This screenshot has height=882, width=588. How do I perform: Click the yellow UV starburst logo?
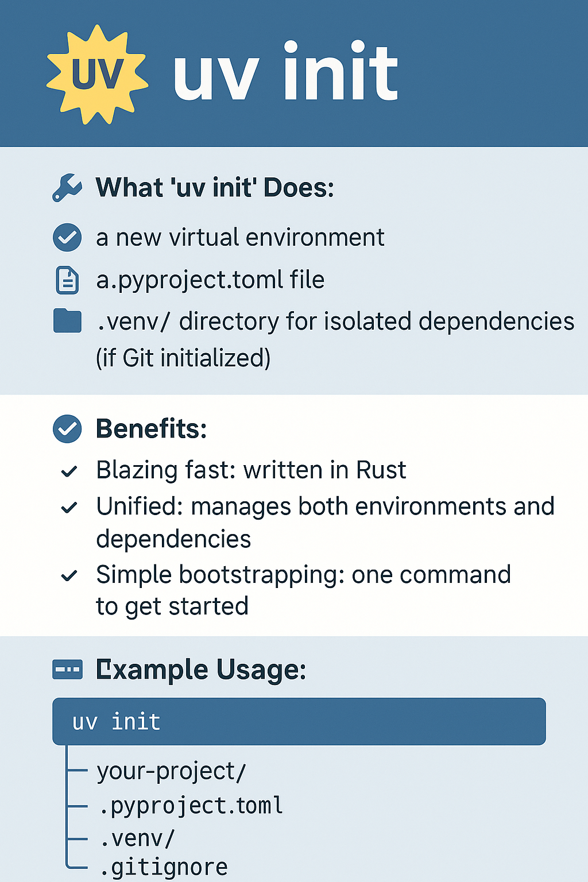click(97, 75)
